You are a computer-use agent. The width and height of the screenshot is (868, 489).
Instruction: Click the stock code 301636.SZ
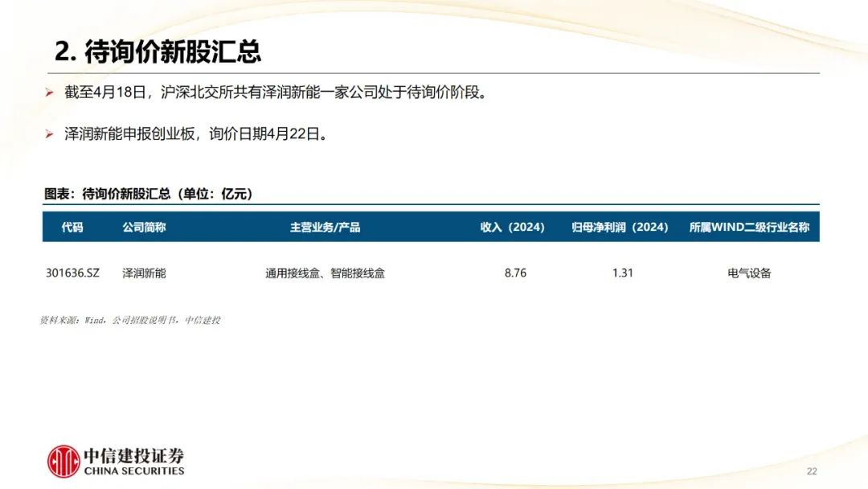[x=73, y=273]
